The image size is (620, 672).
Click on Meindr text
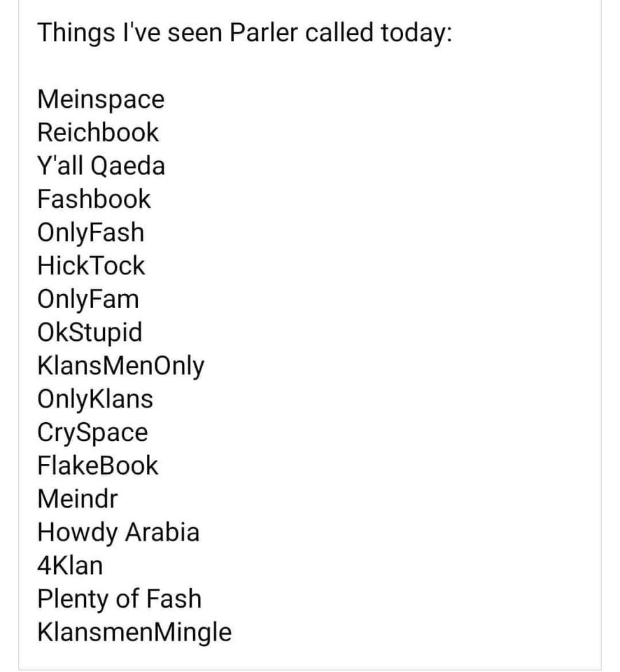pyautogui.click(x=77, y=498)
